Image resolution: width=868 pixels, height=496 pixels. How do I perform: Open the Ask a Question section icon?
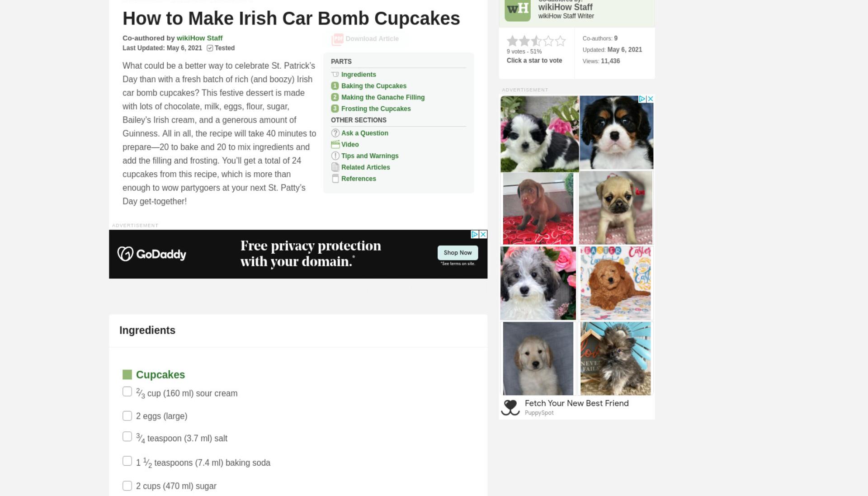click(x=335, y=133)
